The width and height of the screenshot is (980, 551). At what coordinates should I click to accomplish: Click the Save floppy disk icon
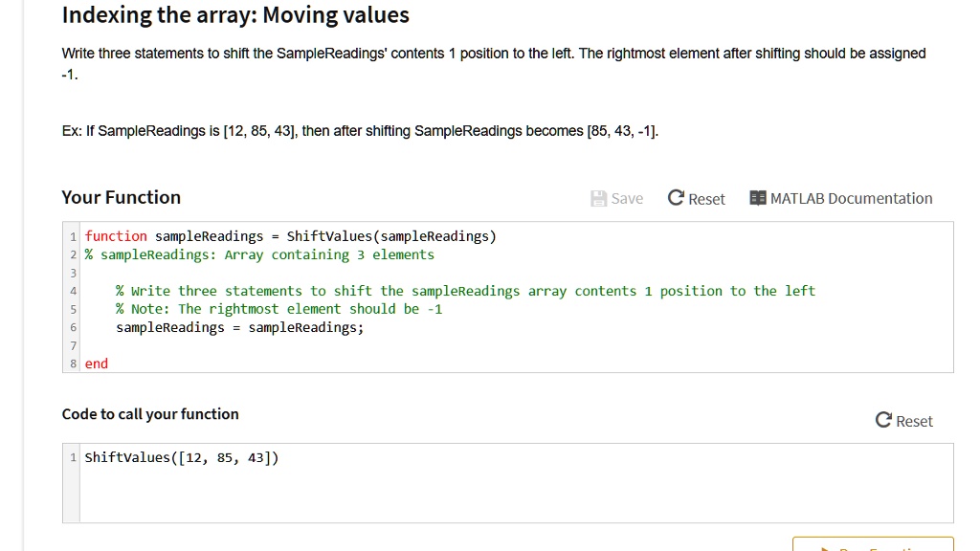click(x=599, y=199)
